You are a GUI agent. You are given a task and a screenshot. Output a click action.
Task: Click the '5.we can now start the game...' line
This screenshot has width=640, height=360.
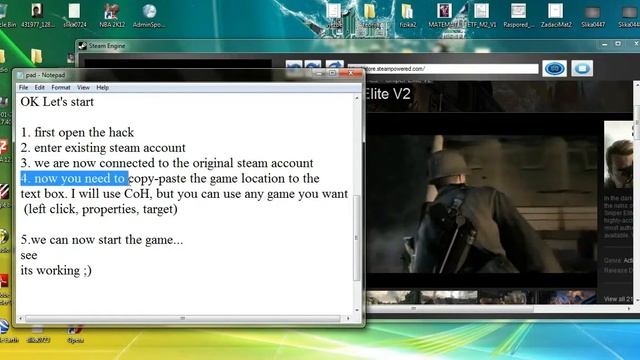(102, 240)
